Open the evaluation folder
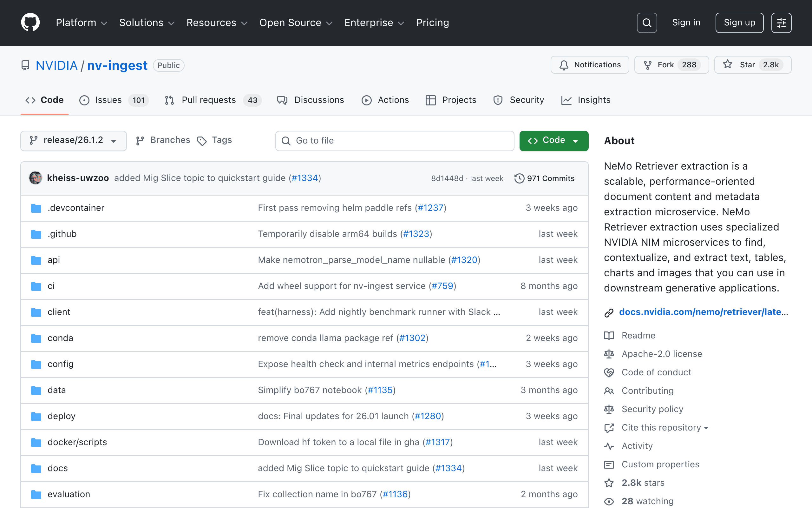The image size is (812, 508). click(x=69, y=494)
